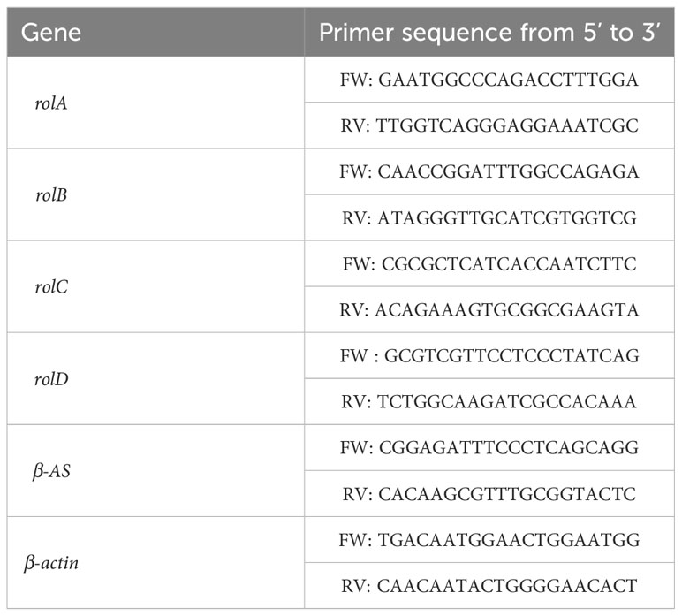Click the Gene column header
The width and height of the screenshot is (682, 616).
pos(155,32)
